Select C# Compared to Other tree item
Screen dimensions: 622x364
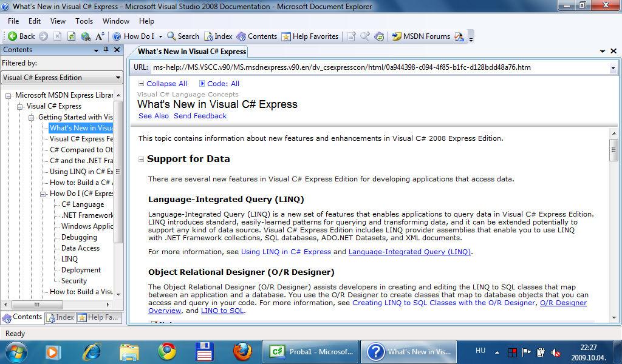click(x=81, y=150)
